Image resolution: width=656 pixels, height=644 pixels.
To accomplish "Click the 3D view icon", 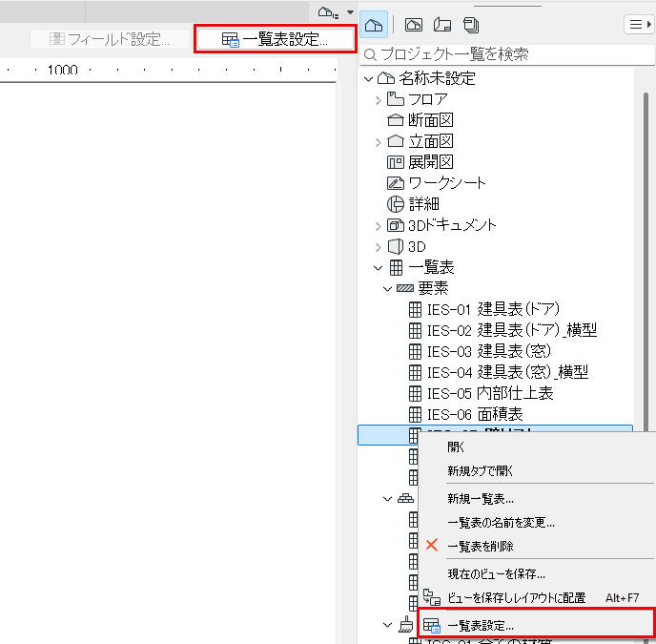I will (x=396, y=247).
